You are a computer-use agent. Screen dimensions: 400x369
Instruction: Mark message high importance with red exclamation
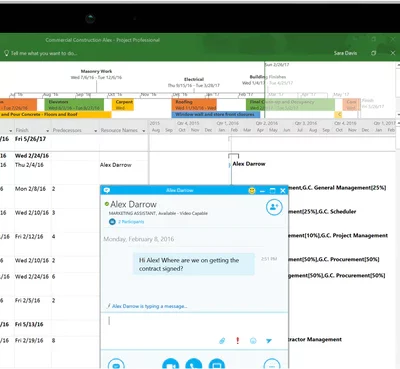coord(238,340)
